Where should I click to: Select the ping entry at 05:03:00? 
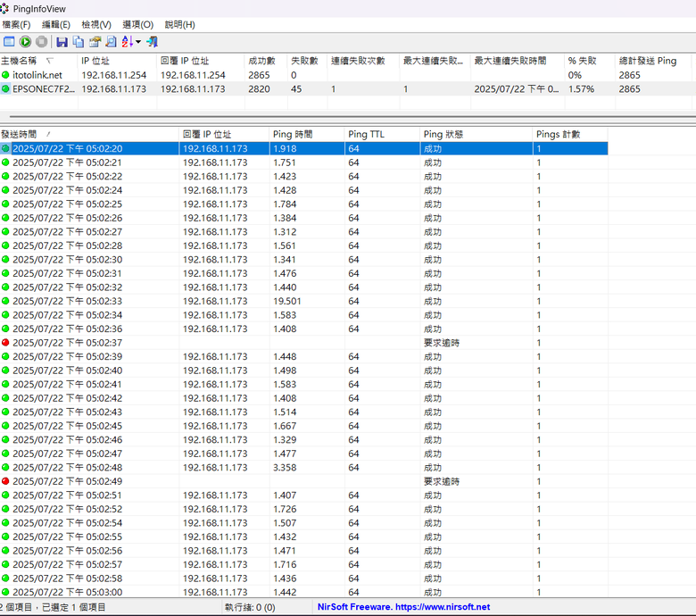[303, 592]
